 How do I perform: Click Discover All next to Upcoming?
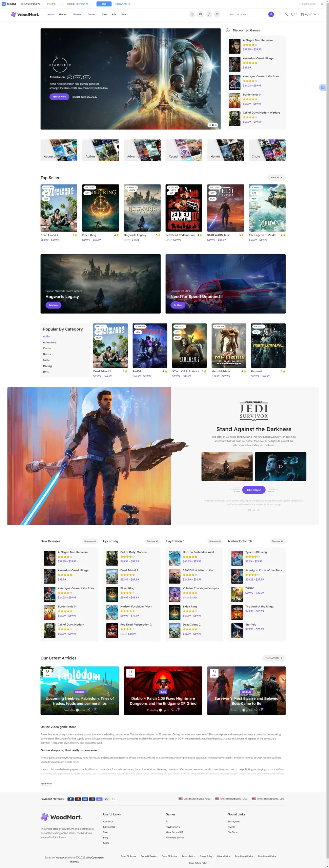(152, 541)
